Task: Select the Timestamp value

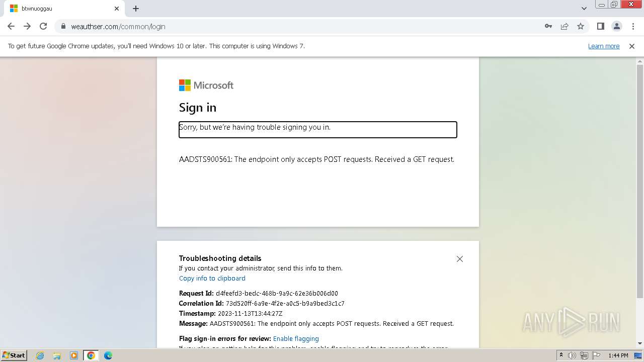Action: coord(250,313)
